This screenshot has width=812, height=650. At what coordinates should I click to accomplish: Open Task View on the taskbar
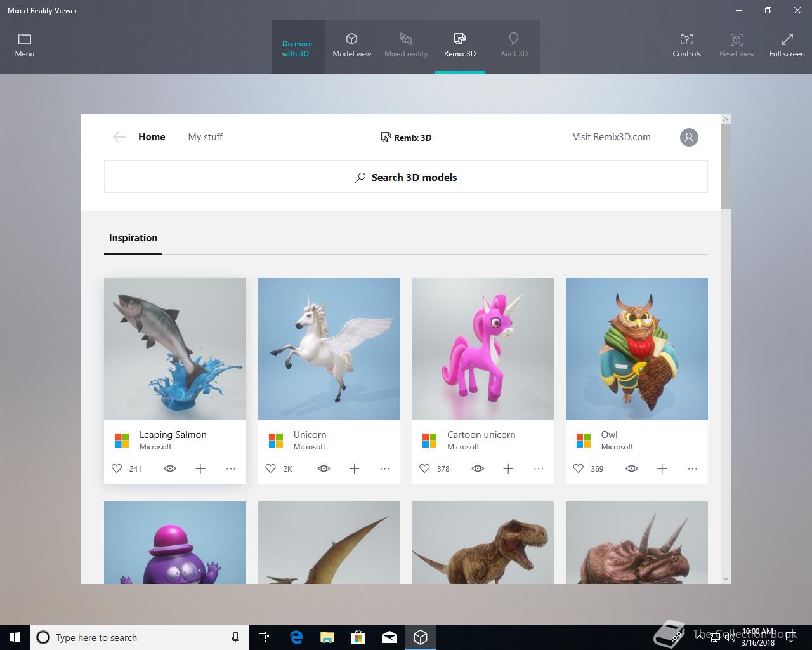pyautogui.click(x=264, y=637)
